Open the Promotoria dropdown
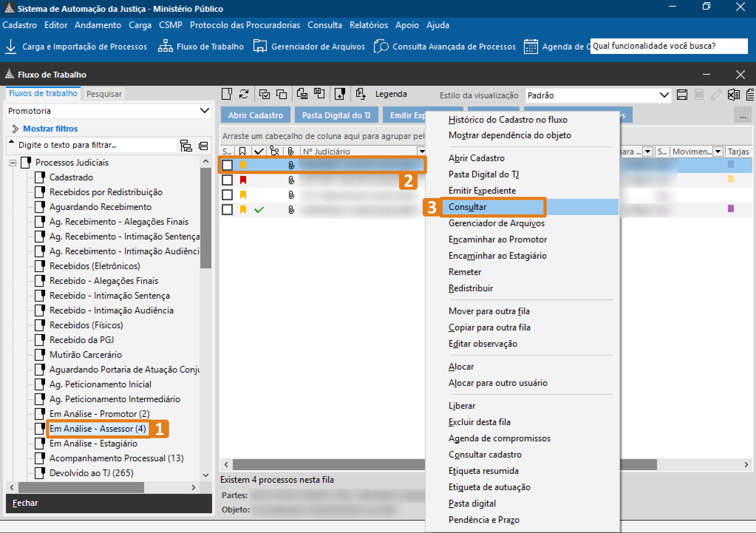 tap(205, 111)
